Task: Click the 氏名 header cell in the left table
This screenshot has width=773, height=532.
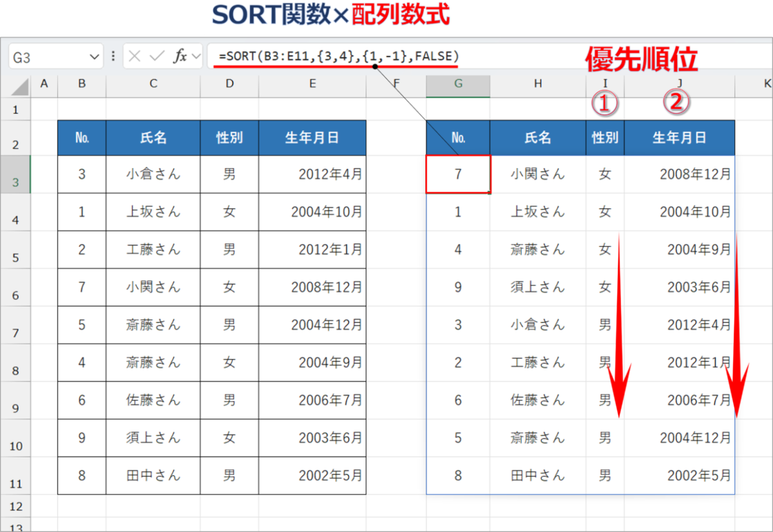Action: coord(153,137)
